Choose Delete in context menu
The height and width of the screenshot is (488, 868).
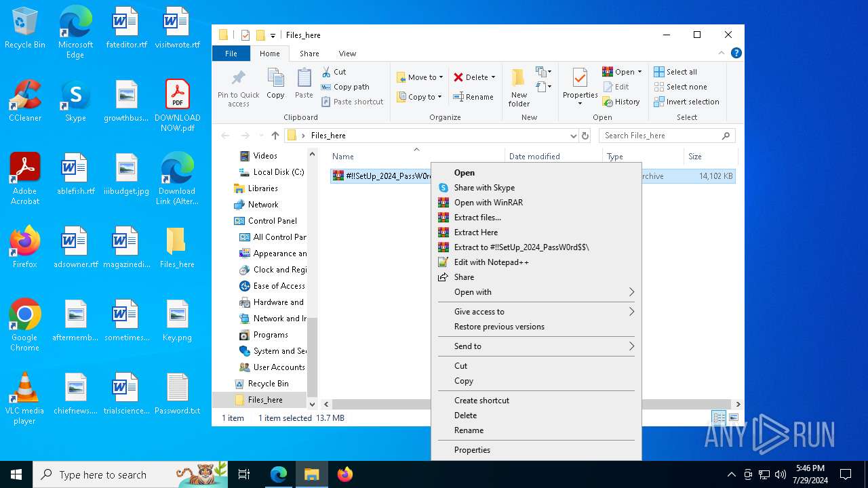[x=536, y=415]
